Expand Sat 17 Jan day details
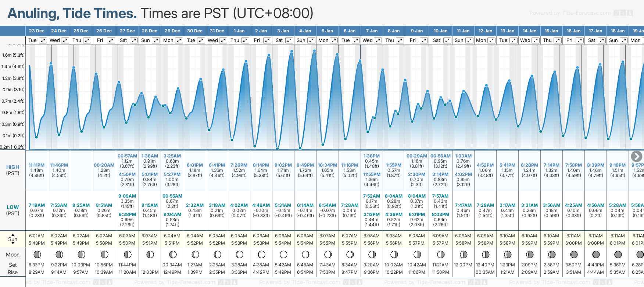This screenshot has width=644, height=287. 602,40
